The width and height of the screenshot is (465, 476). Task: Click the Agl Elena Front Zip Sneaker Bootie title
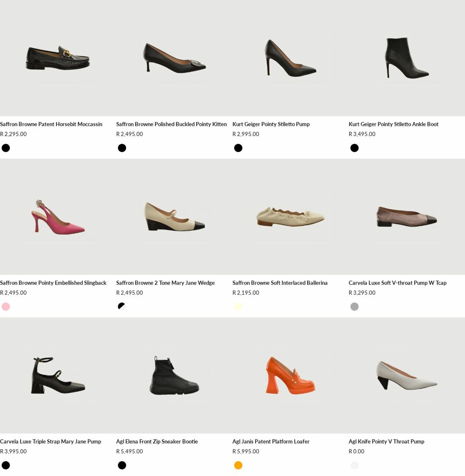pos(157,442)
